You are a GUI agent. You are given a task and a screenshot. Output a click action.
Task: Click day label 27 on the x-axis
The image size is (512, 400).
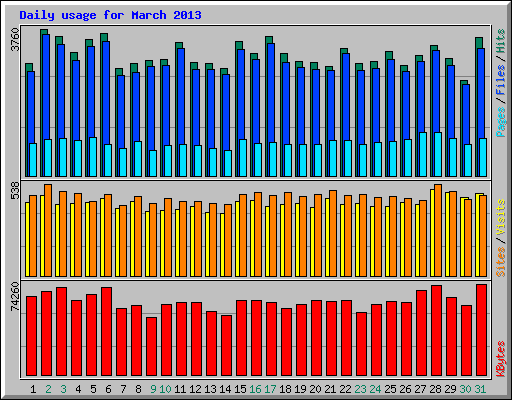tap(420, 389)
